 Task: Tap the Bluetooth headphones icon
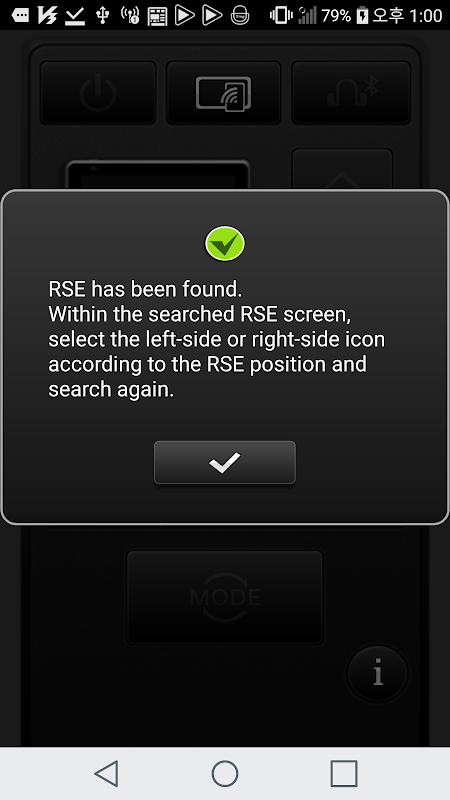(x=351, y=93)
